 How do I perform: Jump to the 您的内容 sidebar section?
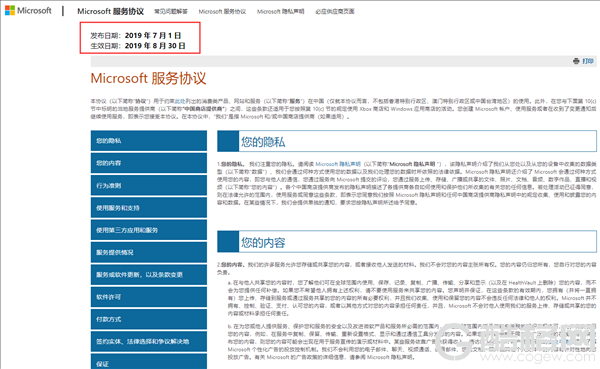(149, 163)
